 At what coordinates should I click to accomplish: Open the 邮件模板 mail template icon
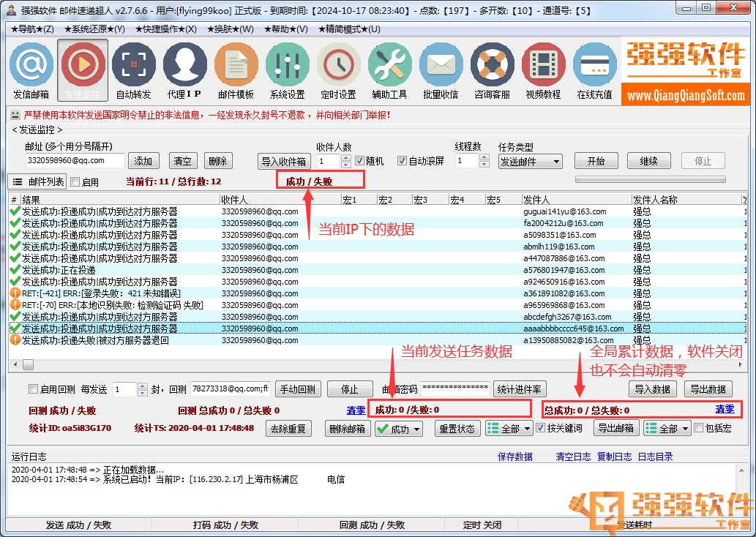click(x=236, y=70)
